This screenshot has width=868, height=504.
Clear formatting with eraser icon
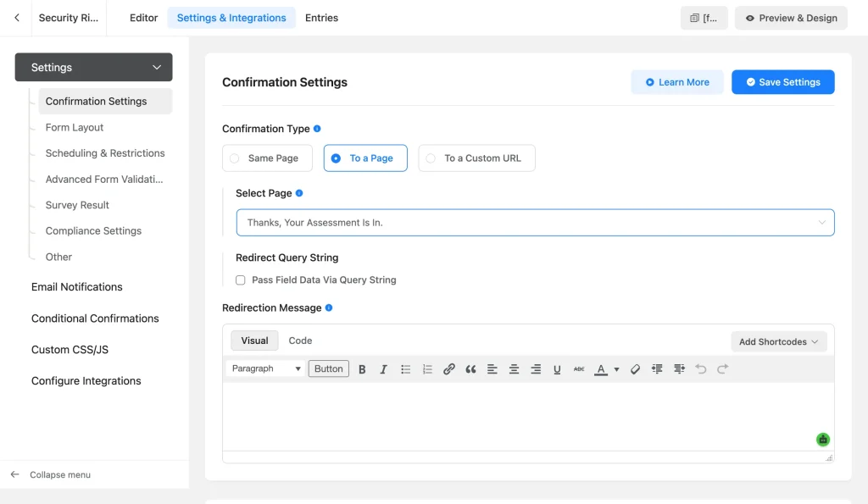635,369
